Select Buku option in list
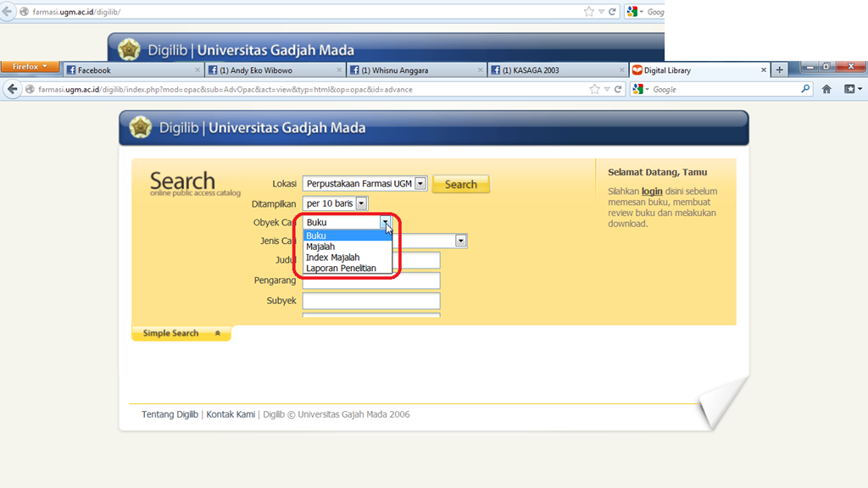868x488 pixels. (347, 236)
